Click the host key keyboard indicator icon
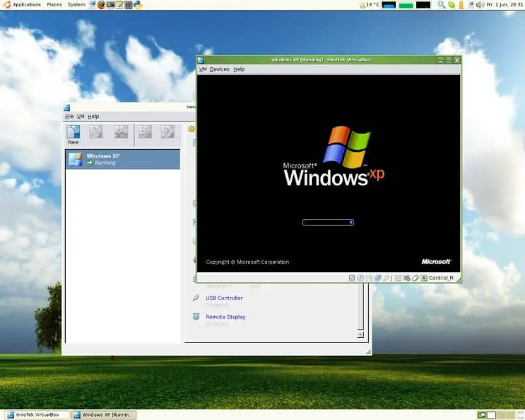Screen dimensions: 525x420 (x=424, y=278)
